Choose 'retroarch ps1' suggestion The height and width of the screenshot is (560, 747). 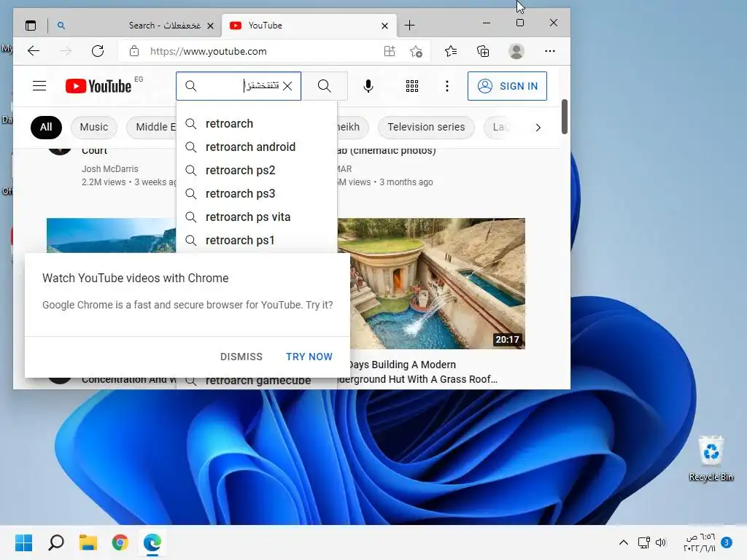(257, 241)
